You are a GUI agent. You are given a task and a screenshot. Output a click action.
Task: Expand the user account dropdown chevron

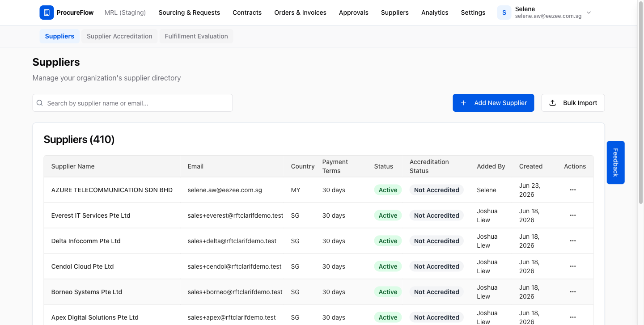(x=589, y=13)
